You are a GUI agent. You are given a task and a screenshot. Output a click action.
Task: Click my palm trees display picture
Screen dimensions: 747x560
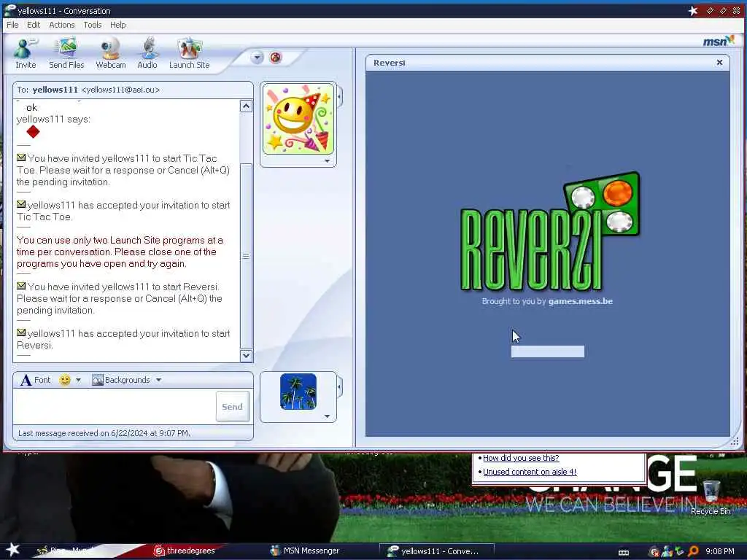[298, 392]
